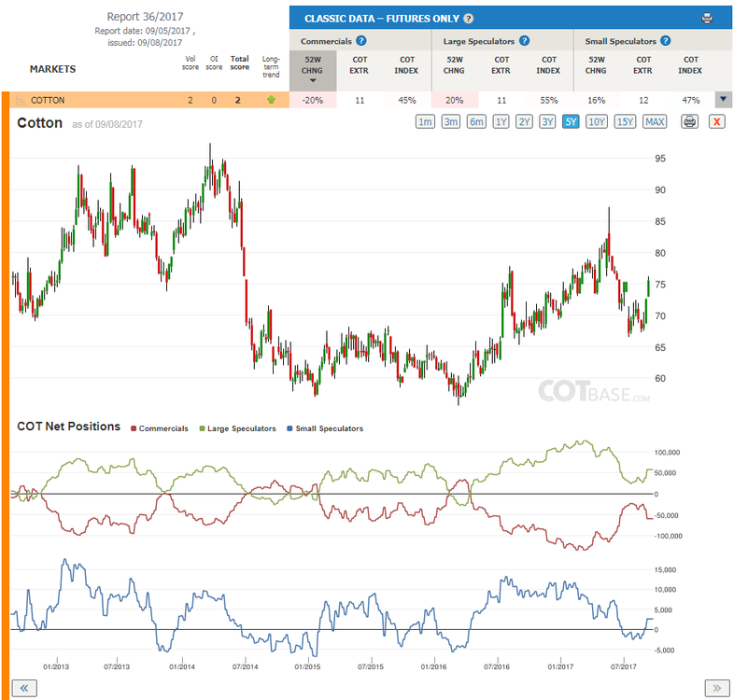The height and width of the screenshot is (700, 734).
Task: Print the Cotton chart
Action: [x=689, y=121]
